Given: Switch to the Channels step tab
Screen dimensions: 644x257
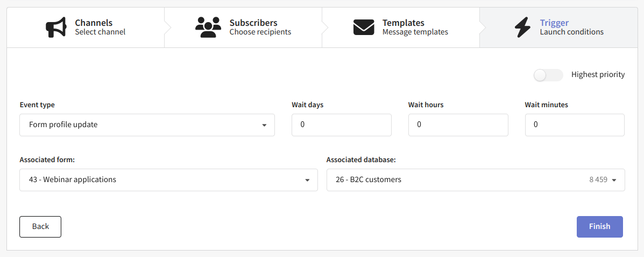Looking at the screenshot, I should click(86, 27).
